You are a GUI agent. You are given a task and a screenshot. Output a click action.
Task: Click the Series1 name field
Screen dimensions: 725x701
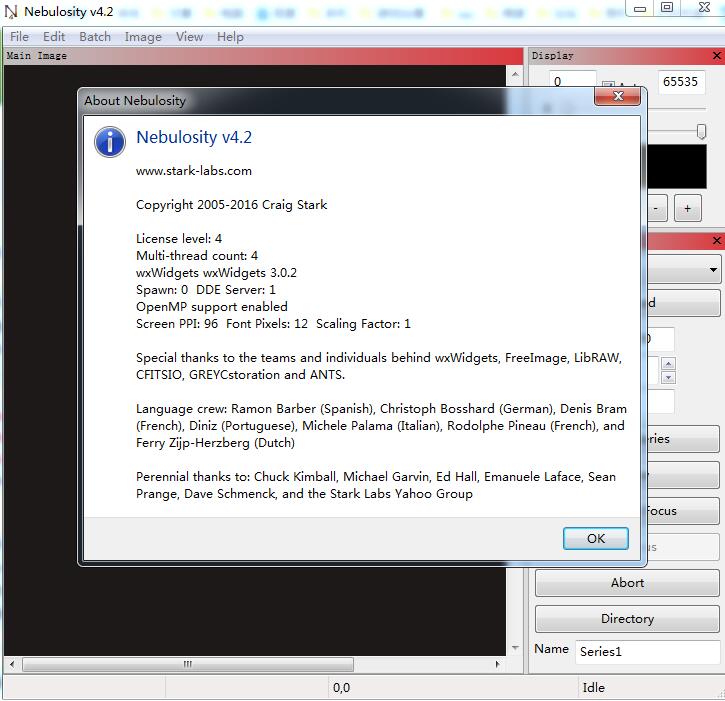647,652
